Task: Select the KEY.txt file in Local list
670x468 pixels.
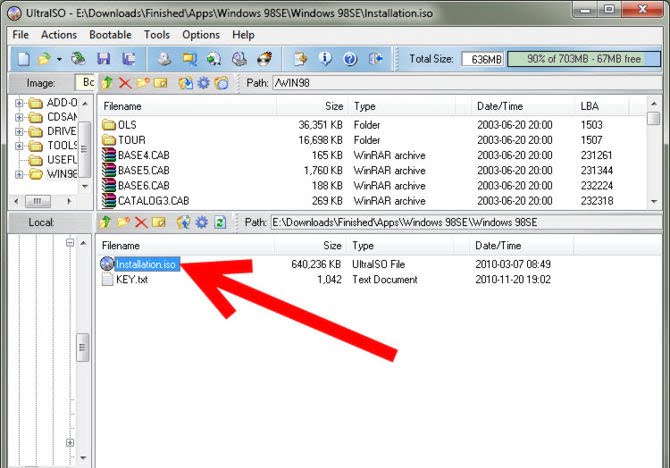Action: [133, 280]
